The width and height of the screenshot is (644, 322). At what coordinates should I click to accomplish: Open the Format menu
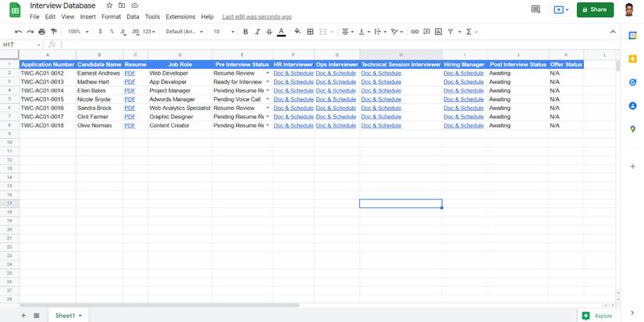click(x=112, y=17)
